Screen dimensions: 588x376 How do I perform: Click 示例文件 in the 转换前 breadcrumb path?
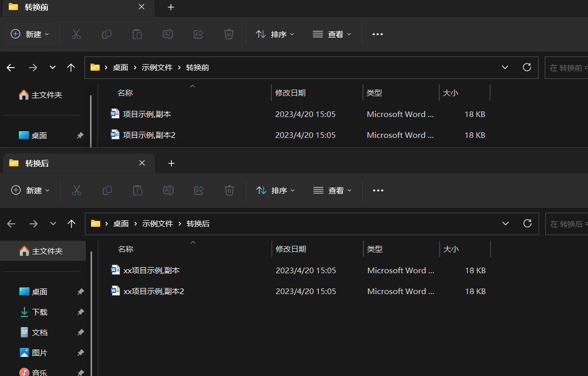pyautogui.click(x=157, y=67)
